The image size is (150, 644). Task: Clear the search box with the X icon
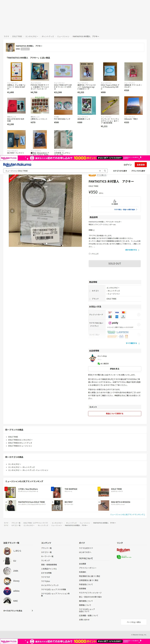(x=100, y=171)
